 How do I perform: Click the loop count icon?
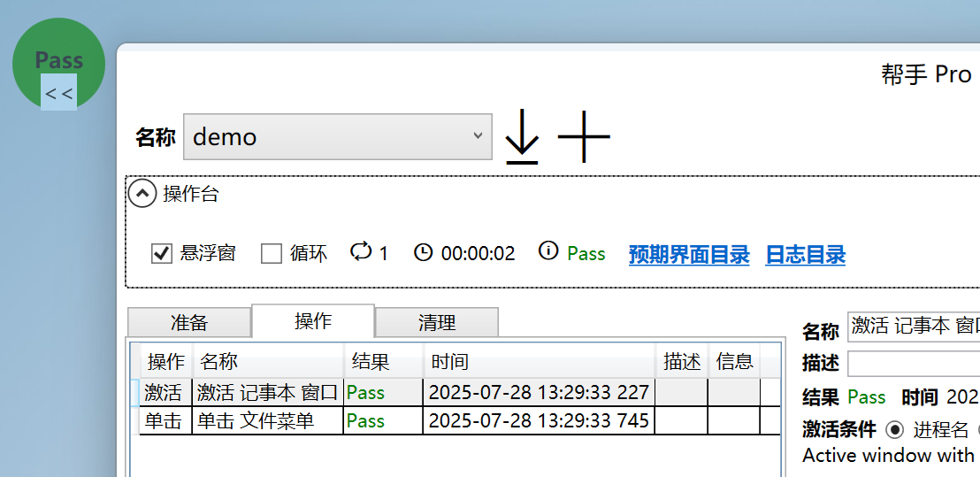pos(361,251)
